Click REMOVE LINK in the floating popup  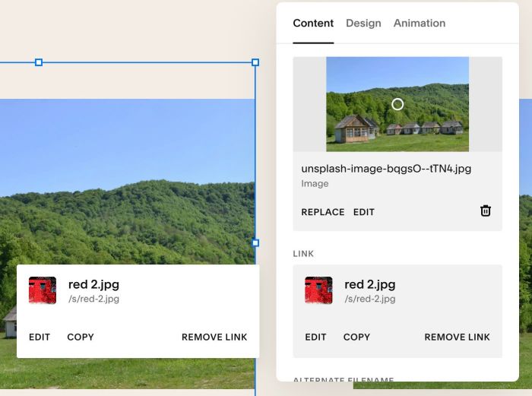(x=214, y=337)
